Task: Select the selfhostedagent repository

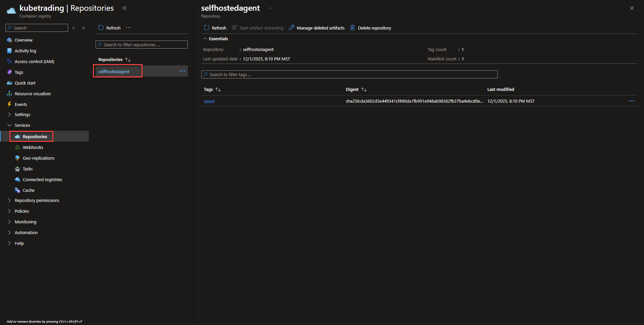Action: point(114,71)
